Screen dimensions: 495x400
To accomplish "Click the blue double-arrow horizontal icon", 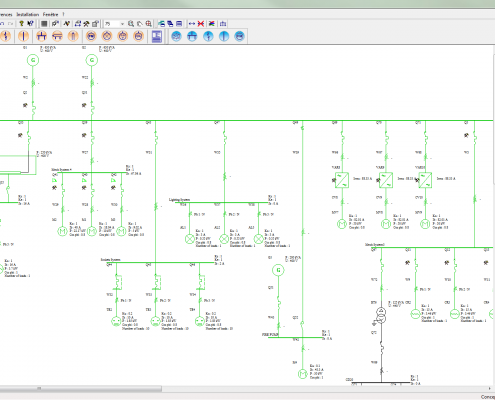I will point(192,24).
